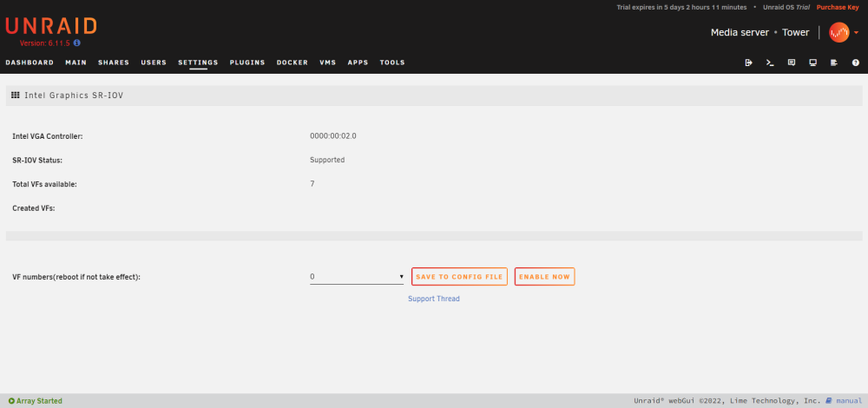The image size is (868, 408).
Task: Click the Array Started status icon
Action: [x=11, y=401]
